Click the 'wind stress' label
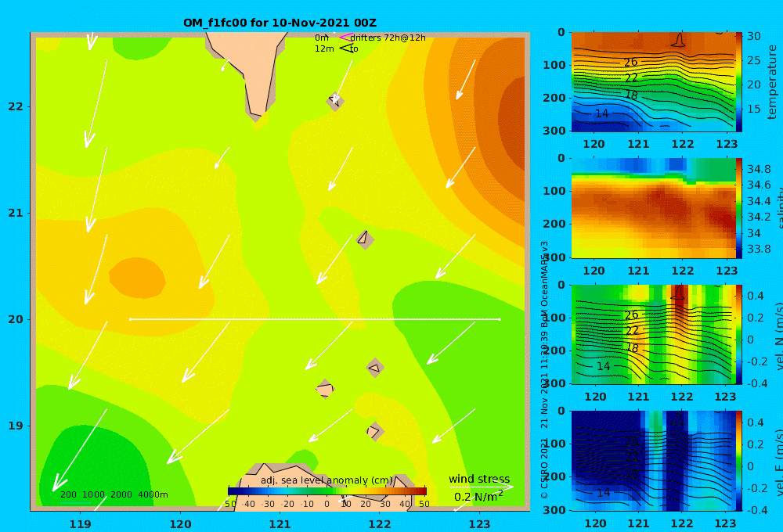The width and height of the screenshot is (783, 532). coord(479,479)
